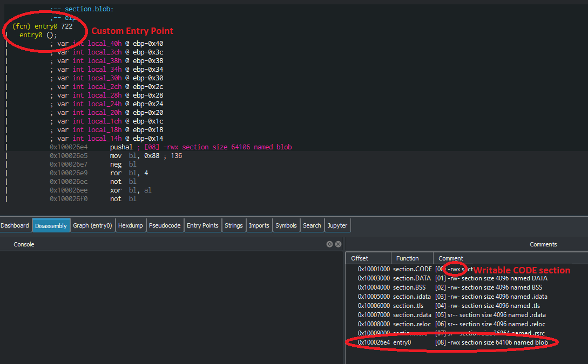This screenshot has width=588, height=364.
Task: Open the Graph (entry0) tab
Action: (x=92, y=225)
